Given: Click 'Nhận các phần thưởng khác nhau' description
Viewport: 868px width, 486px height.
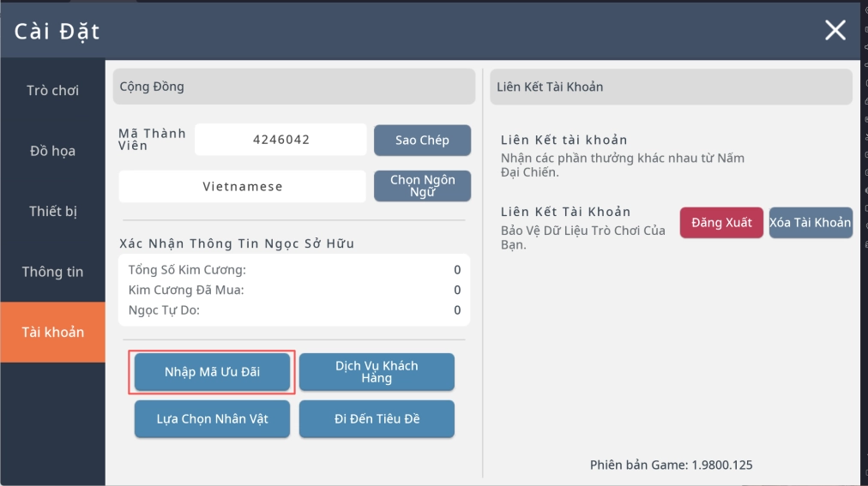Looking at the screenshot, I should pos(622,165).
